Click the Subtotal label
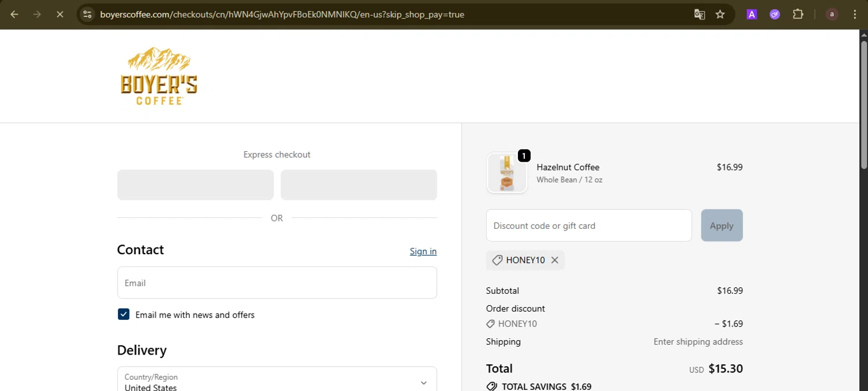This screenshot has width=868, height=391. [502, 291]
